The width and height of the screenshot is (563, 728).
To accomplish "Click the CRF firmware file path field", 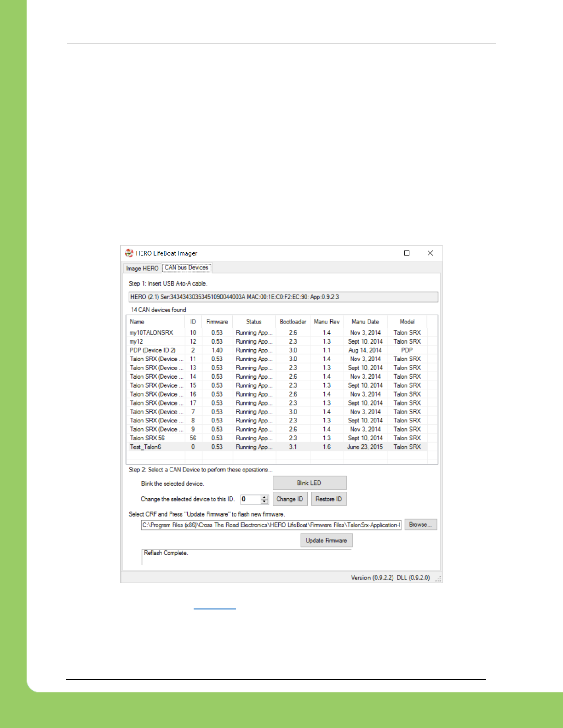I will (271, 525).
